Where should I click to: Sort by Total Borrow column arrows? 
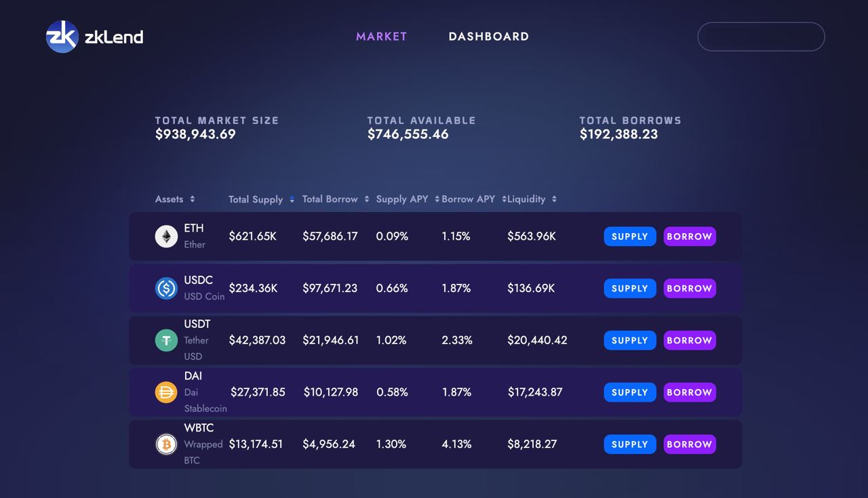point(367,199)
